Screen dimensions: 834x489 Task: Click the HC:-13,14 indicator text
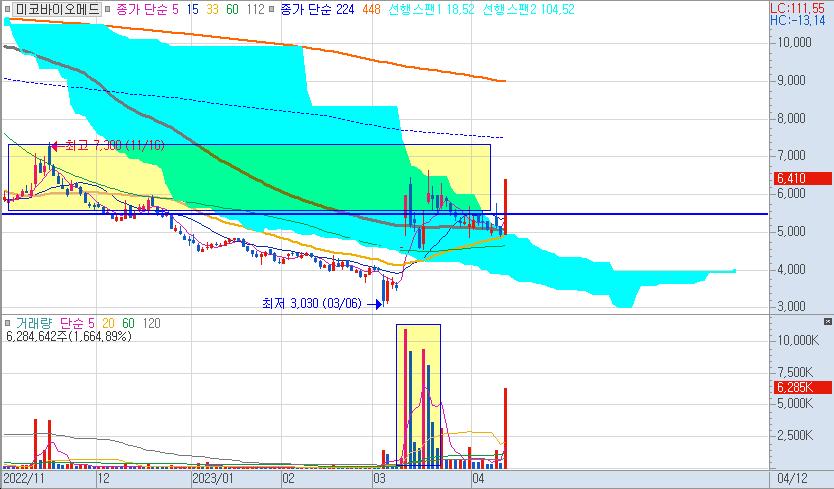pos(797,21)
